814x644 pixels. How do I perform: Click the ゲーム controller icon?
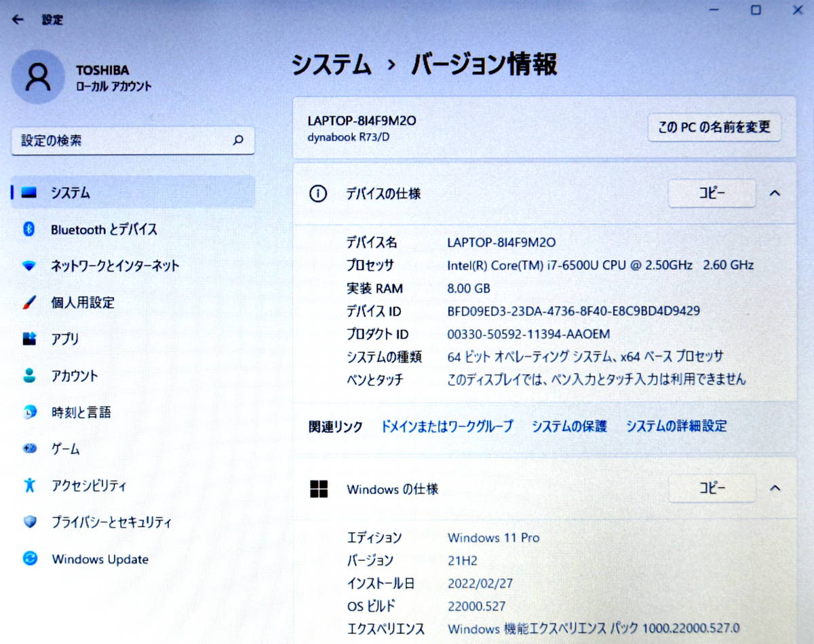[29, 449]
